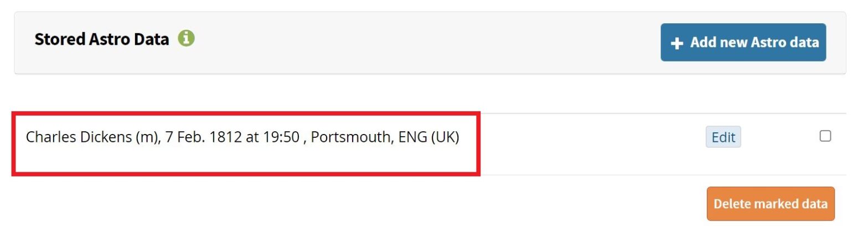Click the word Delete on the orange button

(731, 204)
